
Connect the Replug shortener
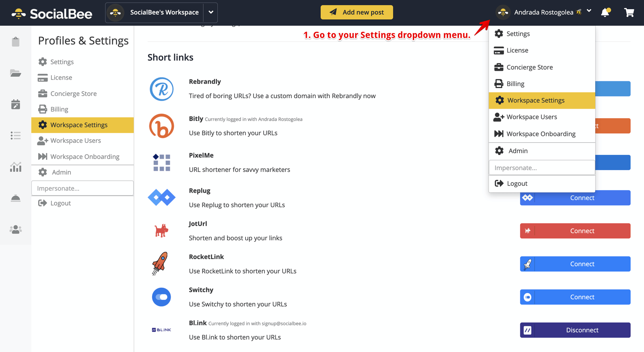[575, 198]
